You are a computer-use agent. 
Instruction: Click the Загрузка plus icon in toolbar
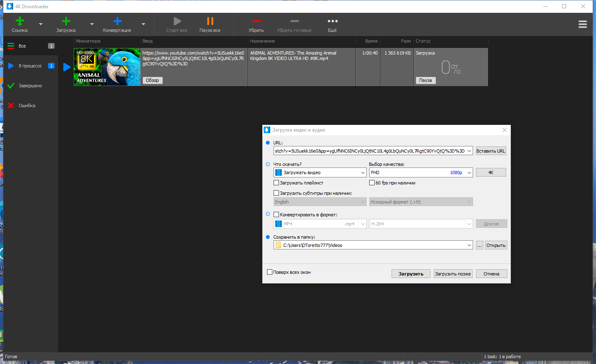tap(66, 21)
